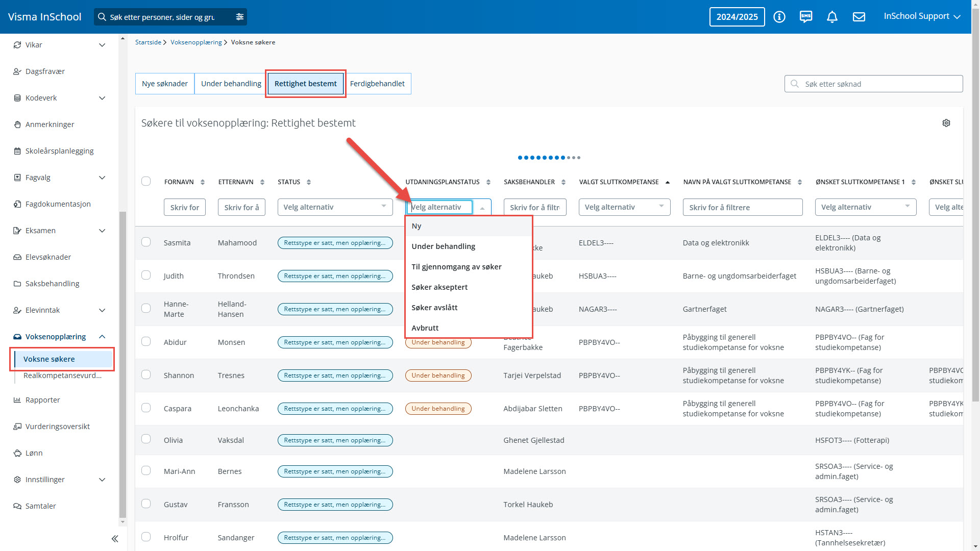Sort by Saksbehandler column arrows
Image resolution: width=980 pixels, height=551 pixels.
563,182
